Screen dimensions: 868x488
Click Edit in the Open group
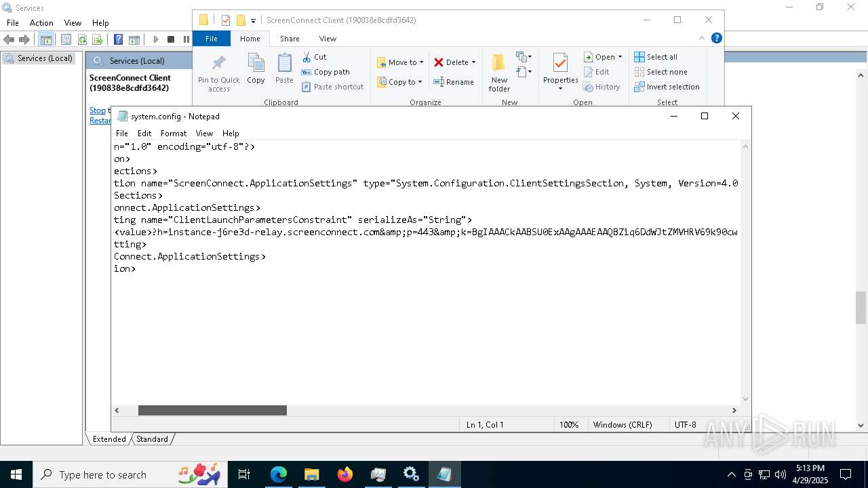(x=597, y=72)
